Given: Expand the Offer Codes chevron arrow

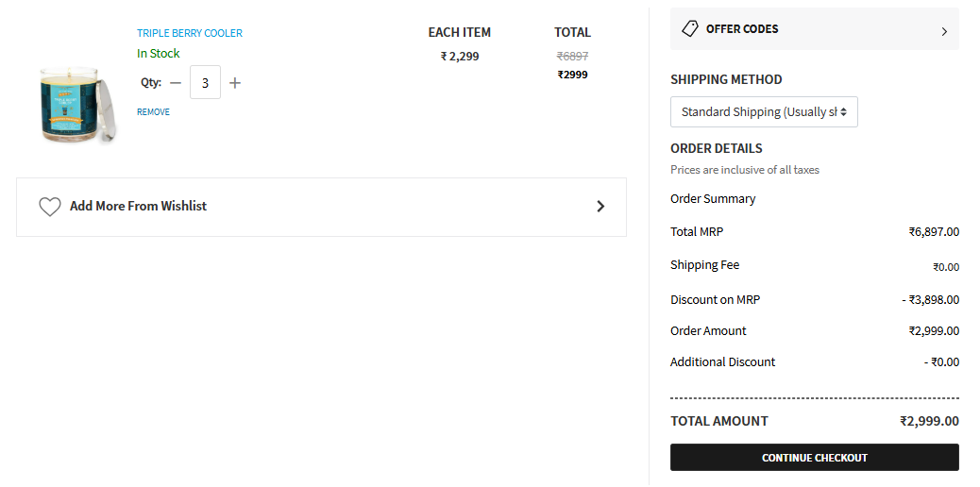Looking at the screenshot, I should click(x=944, y=31).
